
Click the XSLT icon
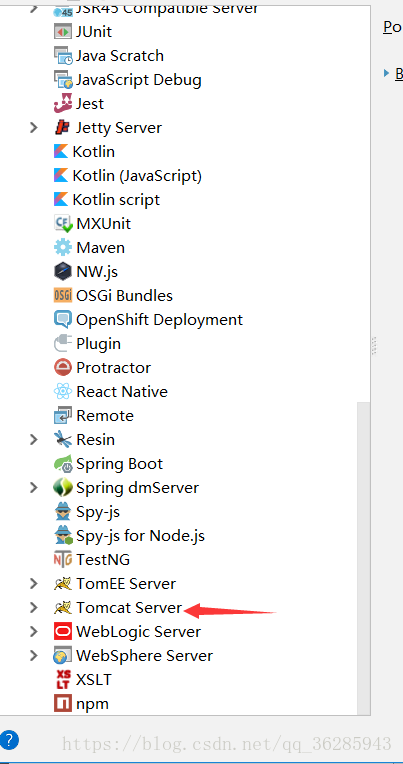[x=63, y=680]
